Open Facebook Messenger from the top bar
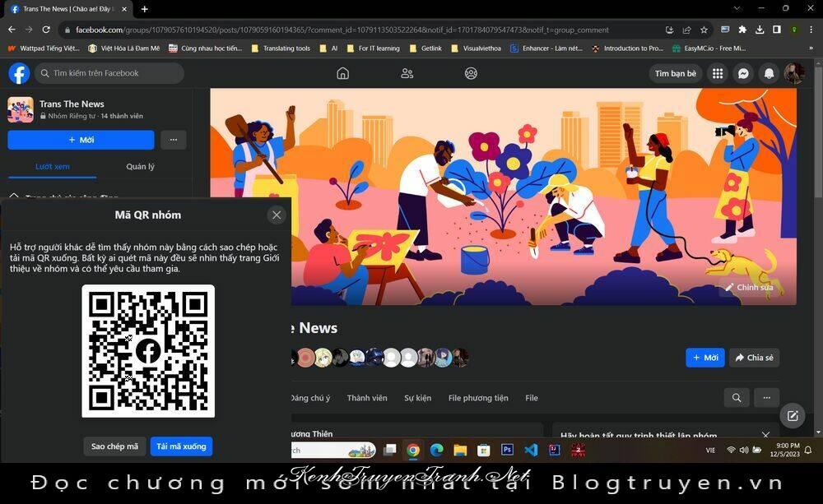This screenshot has width=823, height=504. pyautogui.click(x=742, y=73)
